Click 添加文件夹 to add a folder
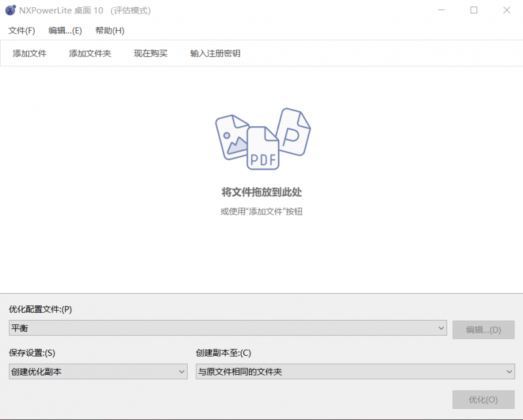Screen dimensions: 523x420 pos(90,53)
